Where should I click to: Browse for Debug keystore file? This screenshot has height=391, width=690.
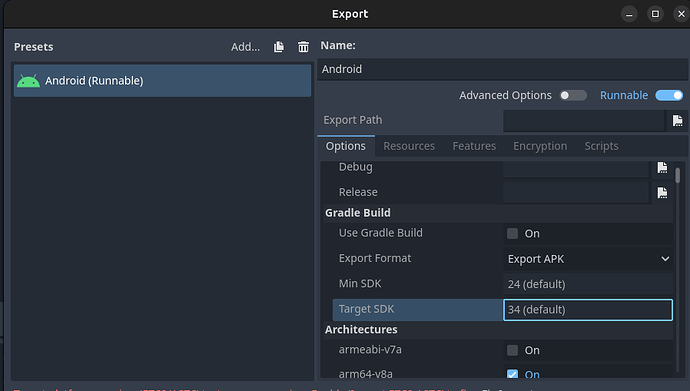point(662,167)
